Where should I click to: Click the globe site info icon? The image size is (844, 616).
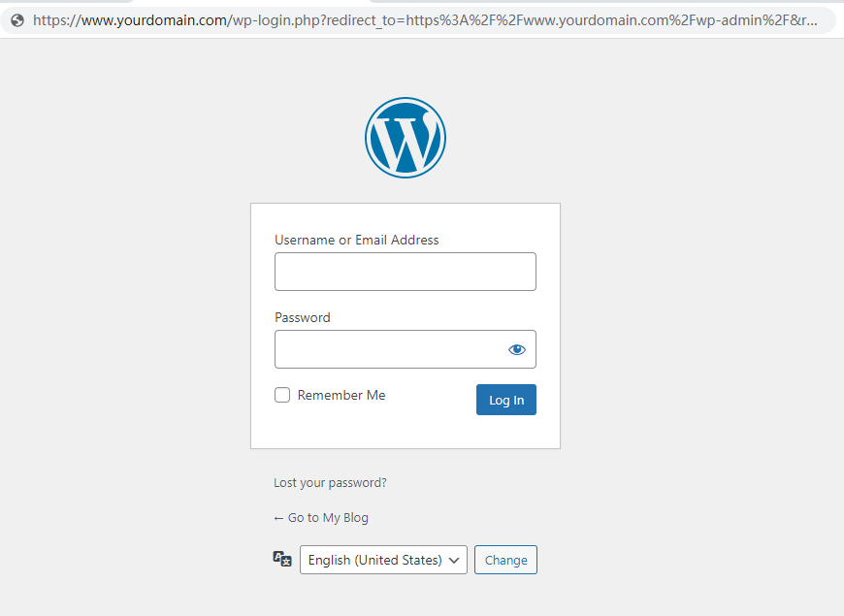[16, 19]
